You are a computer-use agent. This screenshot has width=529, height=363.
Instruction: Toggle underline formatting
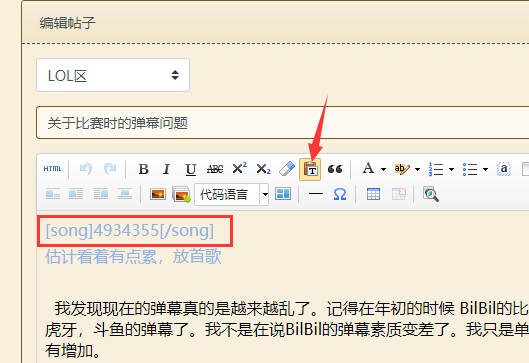(191, 169)
